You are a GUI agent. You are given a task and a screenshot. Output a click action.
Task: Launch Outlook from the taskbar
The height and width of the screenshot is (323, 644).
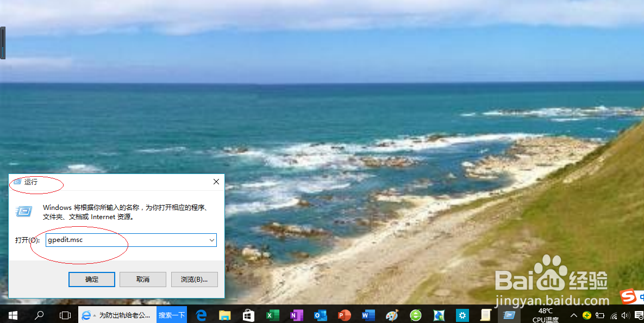(x=320, y=315)
